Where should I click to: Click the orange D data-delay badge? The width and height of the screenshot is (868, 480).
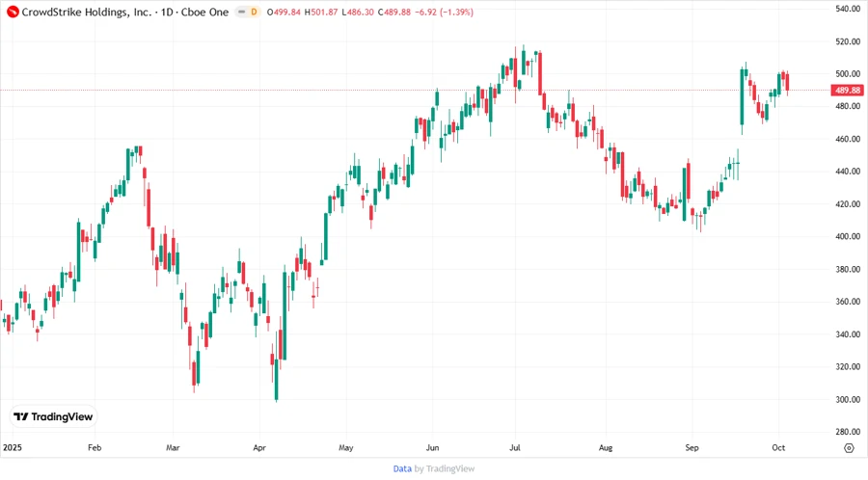pos(255,12)
